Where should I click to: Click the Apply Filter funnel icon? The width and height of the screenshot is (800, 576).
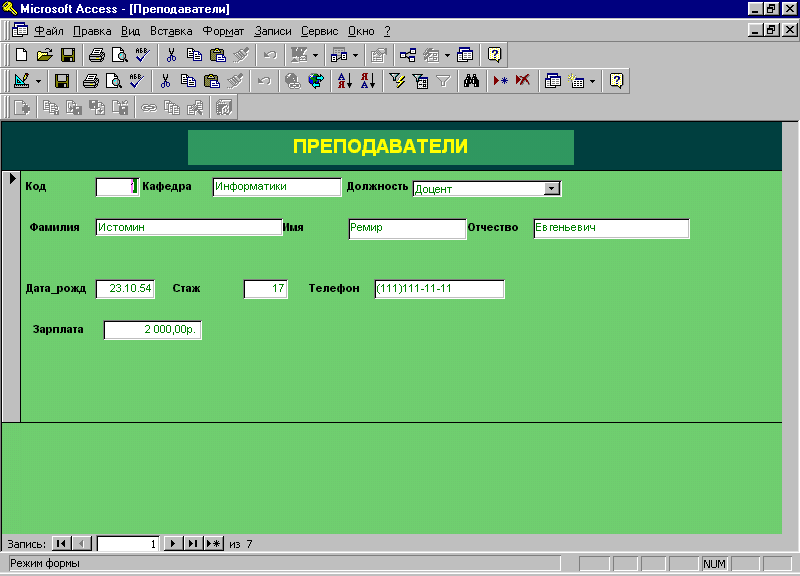(443, 81)
